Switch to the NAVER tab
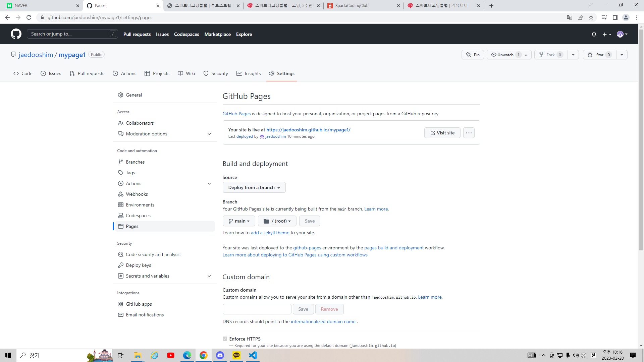Viewport: 644px width, 362px height. 43,6
